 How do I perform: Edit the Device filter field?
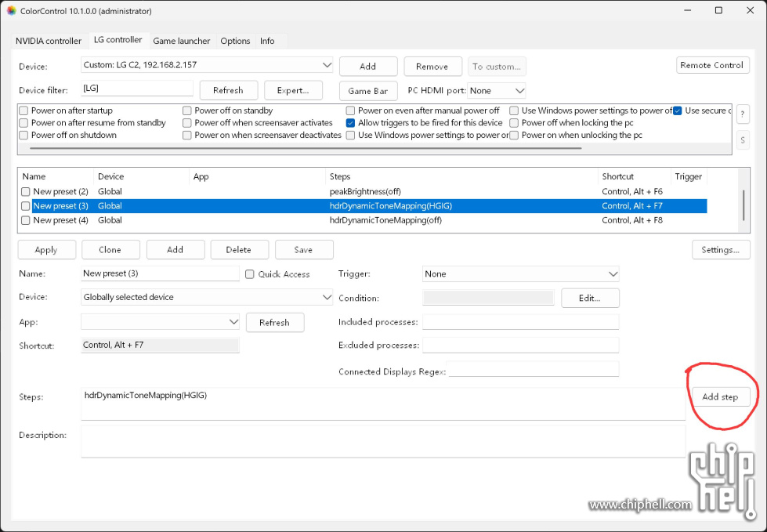pyautogui.click(x=137, y=89)
